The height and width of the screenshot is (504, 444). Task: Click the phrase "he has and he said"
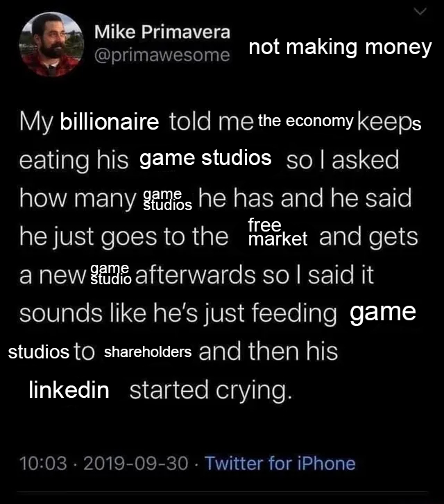(x=305, y=200)
